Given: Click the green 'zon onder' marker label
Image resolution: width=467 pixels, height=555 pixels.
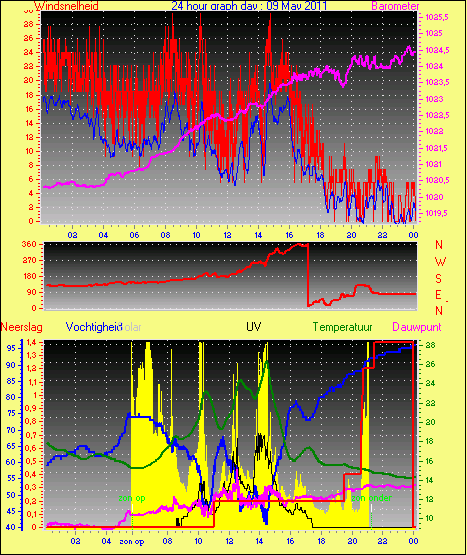Looking at the screenshot, I should click(x=371, y=498).
